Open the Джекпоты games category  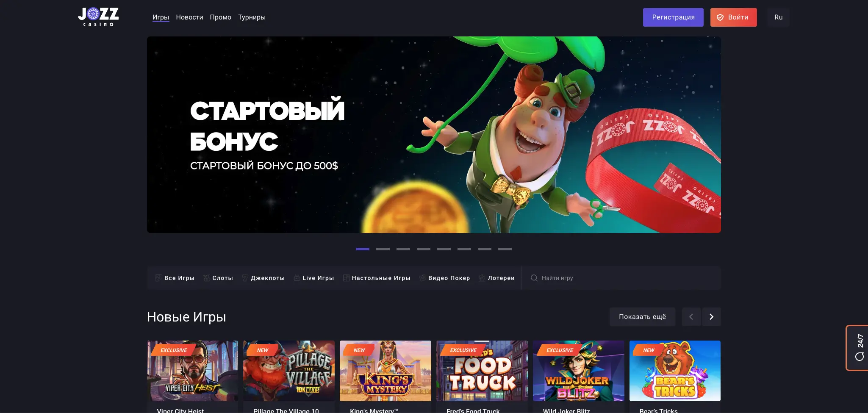tap(263, 278)
